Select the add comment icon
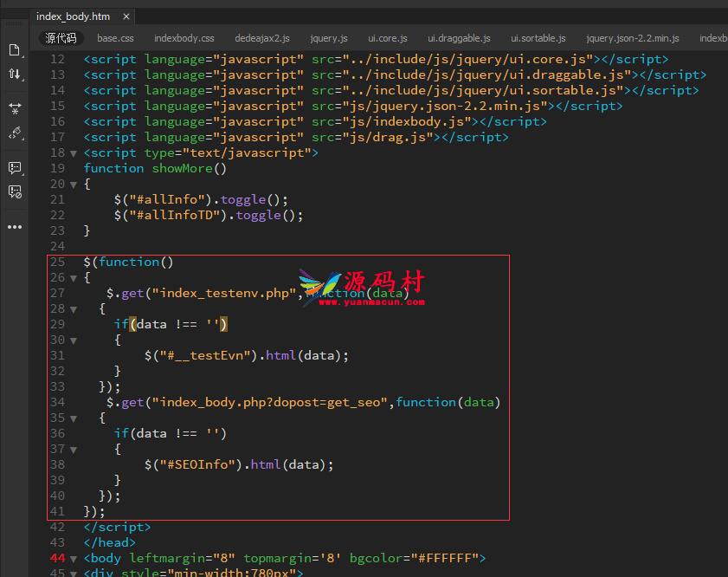The width and height of the screenshot is (728, 577). (x=14, y=168)
